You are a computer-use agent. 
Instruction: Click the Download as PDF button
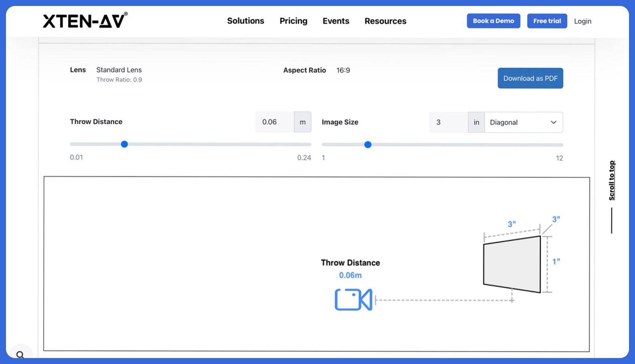530,78
